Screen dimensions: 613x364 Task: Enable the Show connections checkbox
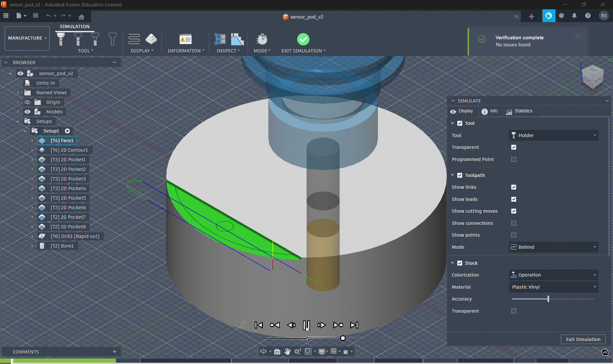click(513, 223)
